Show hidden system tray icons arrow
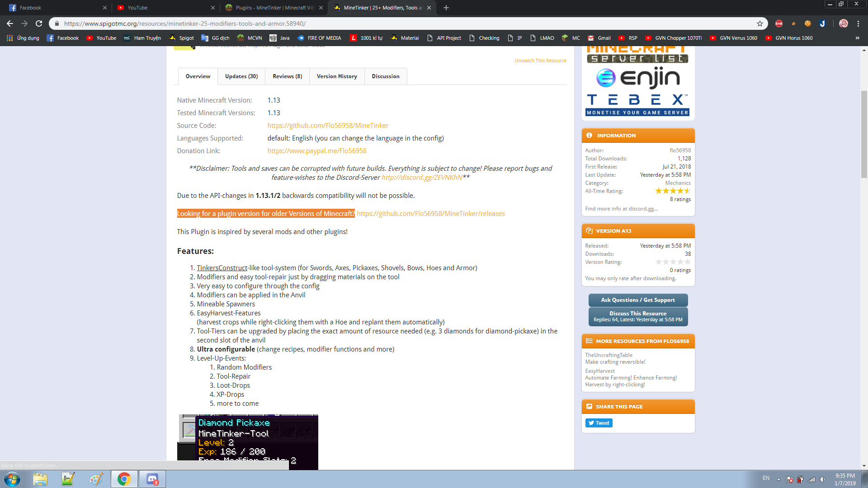Viewport: 868px width, 488px height. pos(778,479)
